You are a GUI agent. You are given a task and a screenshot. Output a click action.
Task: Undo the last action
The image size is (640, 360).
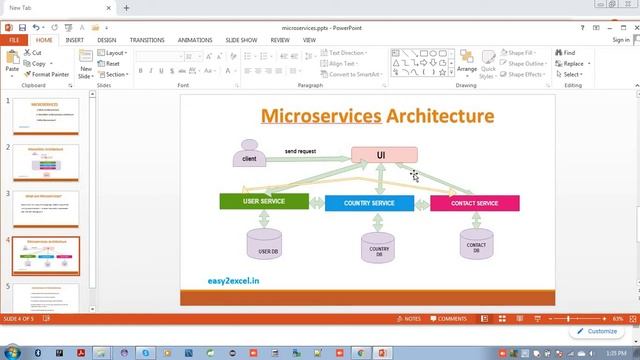point(36,28)
